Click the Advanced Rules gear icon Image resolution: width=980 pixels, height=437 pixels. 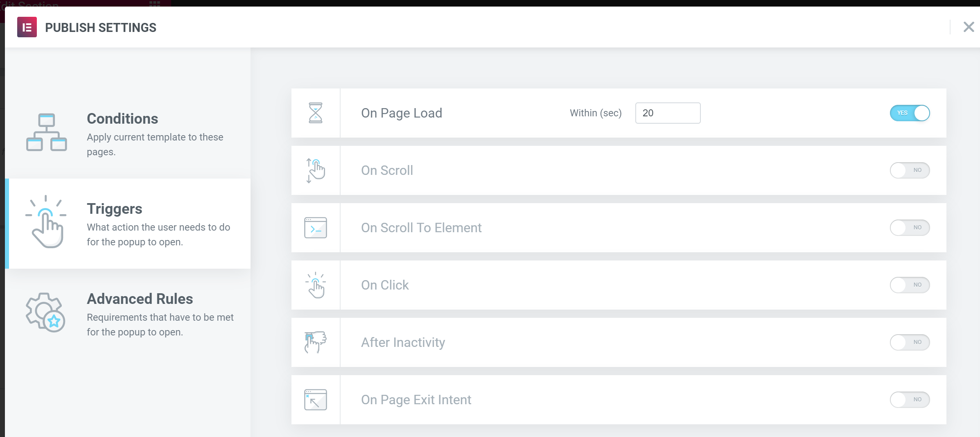pyautogui.click(x=45, y=312)
